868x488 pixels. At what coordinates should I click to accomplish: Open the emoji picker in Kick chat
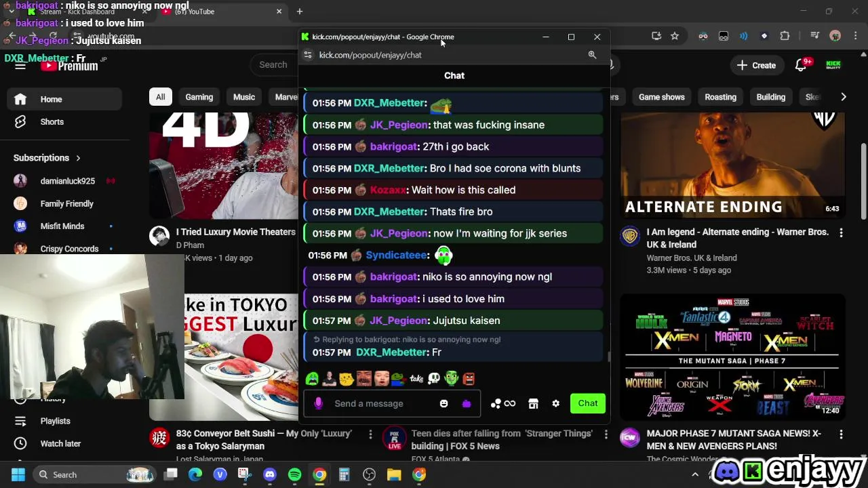pos(443,403)
